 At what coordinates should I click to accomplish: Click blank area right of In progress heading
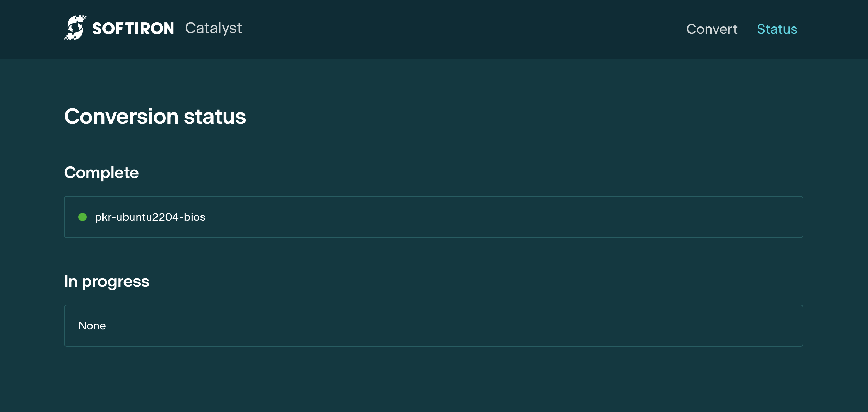[x=447, y=281]
